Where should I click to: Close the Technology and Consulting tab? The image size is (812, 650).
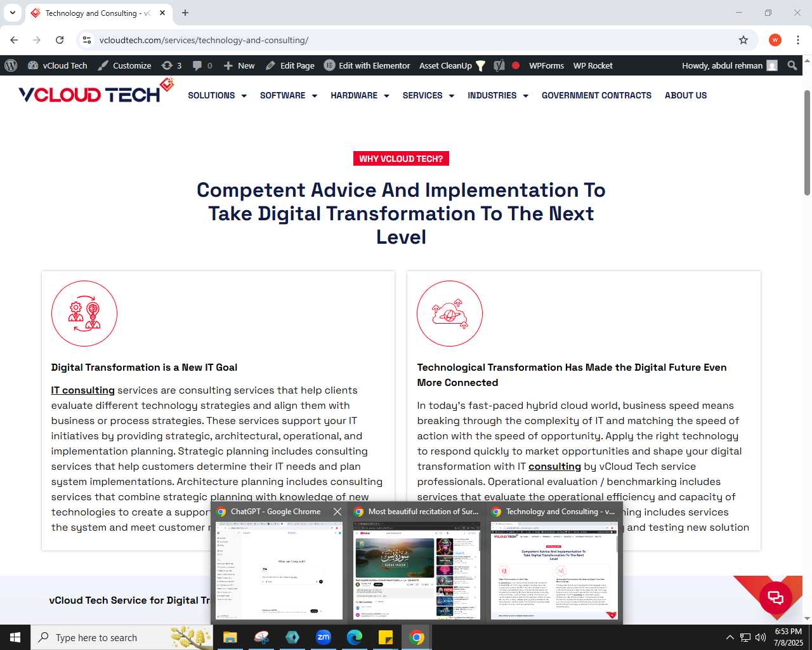tap(162, 13)
